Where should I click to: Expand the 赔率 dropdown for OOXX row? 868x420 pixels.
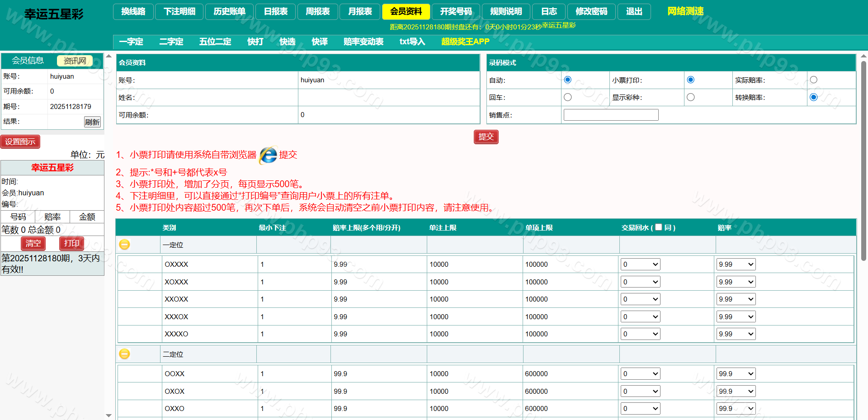point(736,374)
